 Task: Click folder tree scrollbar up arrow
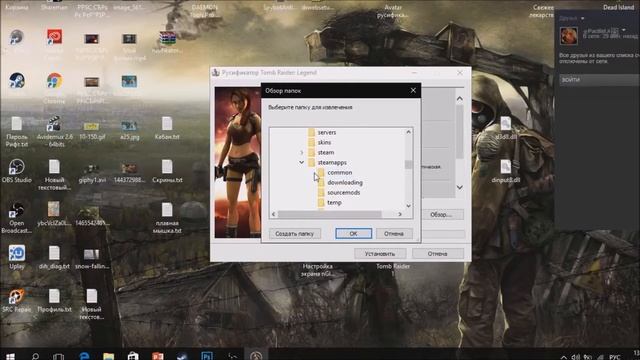[x=409, y=132]
